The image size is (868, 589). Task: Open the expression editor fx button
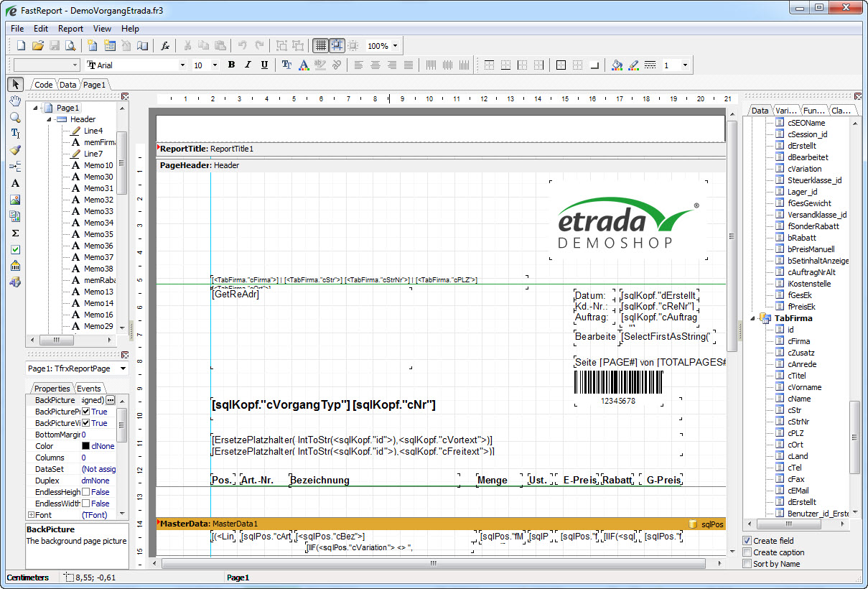(x=165, y=46)
